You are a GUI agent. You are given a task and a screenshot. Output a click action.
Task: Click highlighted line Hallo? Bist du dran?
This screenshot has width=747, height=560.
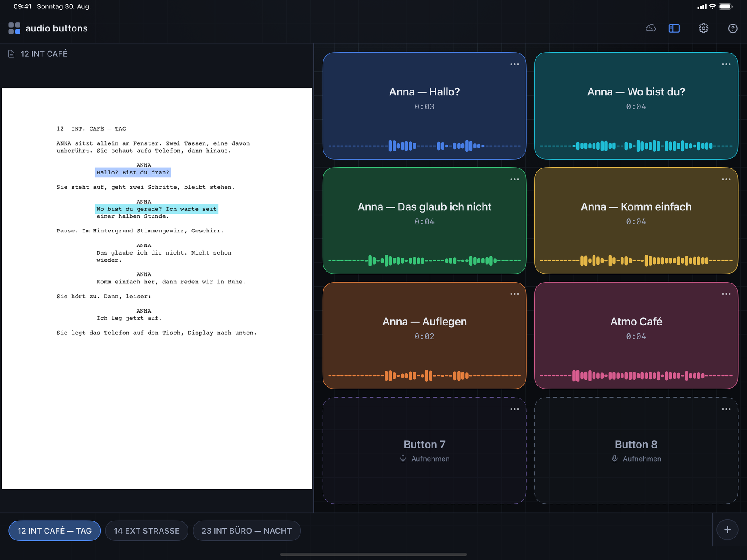pyautogui.click(x=133, y=172)
